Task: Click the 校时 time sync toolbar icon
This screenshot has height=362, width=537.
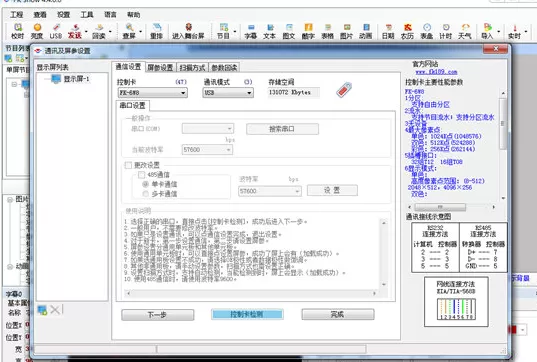Action: tap(17, 31)
